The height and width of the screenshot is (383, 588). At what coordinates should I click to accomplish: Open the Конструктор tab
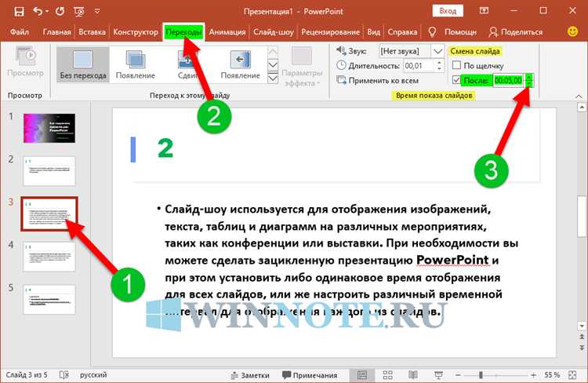tap(136, 32)
